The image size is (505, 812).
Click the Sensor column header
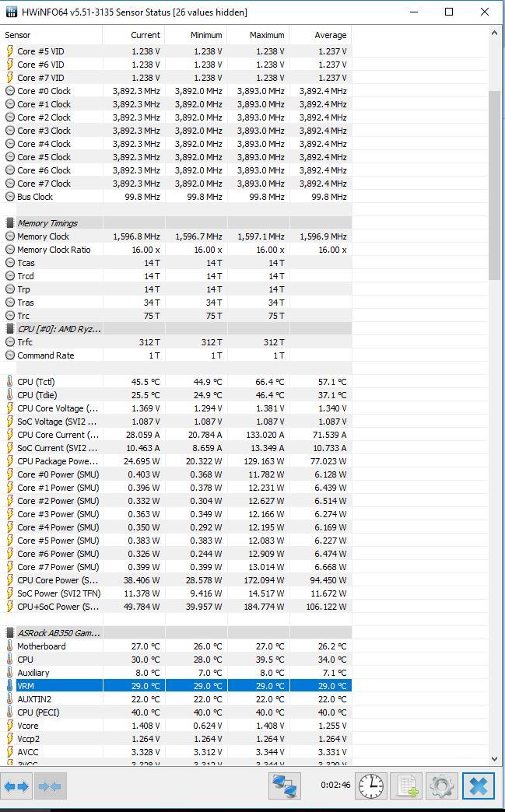click(x=51, y=35)
